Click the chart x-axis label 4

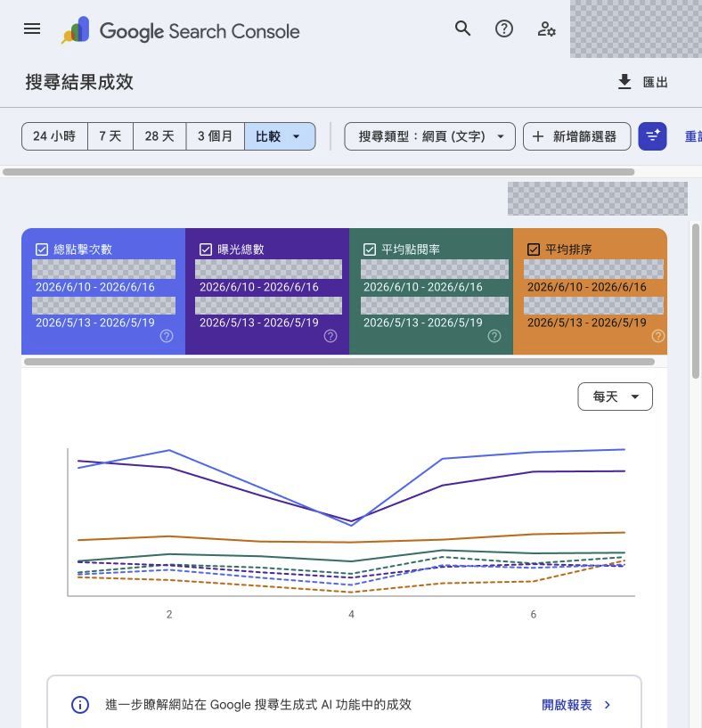tap(352, 614)
